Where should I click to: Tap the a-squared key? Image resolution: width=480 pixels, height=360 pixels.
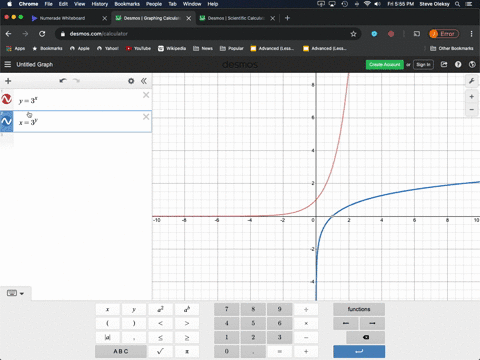coord(160,309)
